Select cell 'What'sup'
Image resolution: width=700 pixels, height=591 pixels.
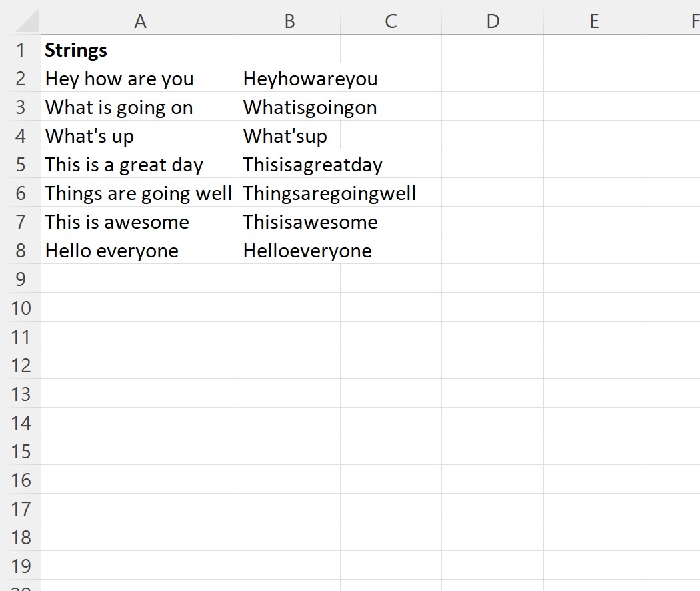click(x=290, y=135)
